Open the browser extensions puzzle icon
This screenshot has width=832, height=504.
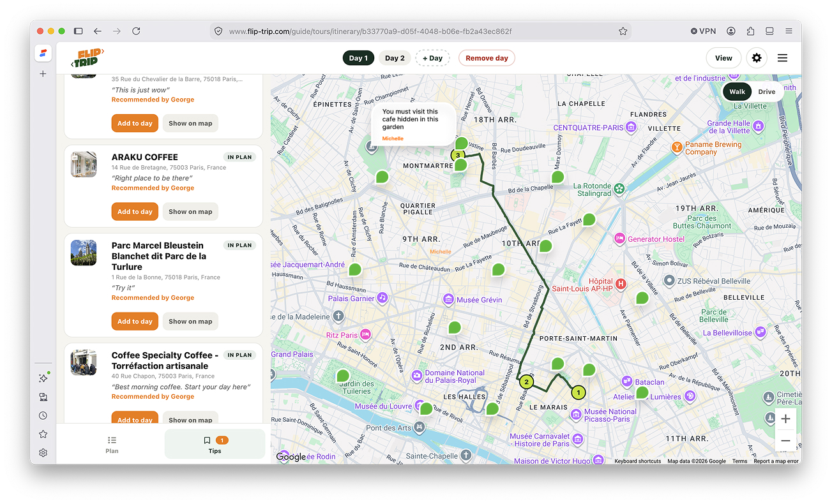(750, 31)
